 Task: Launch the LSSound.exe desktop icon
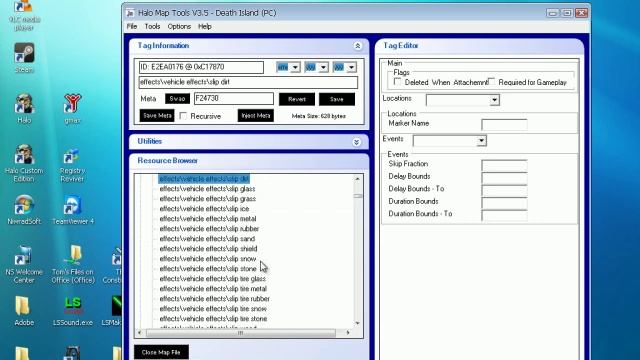coord(73,311)
